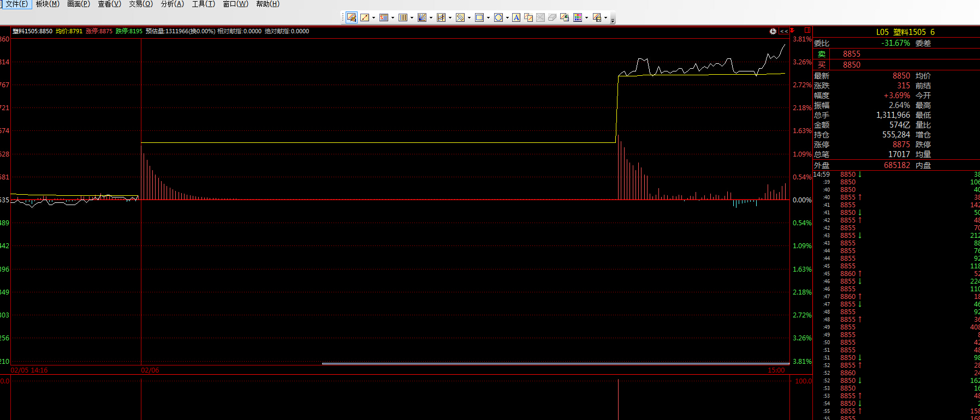Select the rectangle drawing tool
Screen dimensions: 980x420
point(479,17)
